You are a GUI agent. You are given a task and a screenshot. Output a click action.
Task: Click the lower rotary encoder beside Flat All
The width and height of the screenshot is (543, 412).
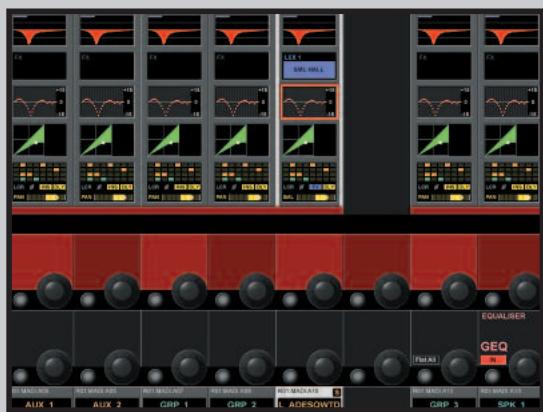click(459, 367)
